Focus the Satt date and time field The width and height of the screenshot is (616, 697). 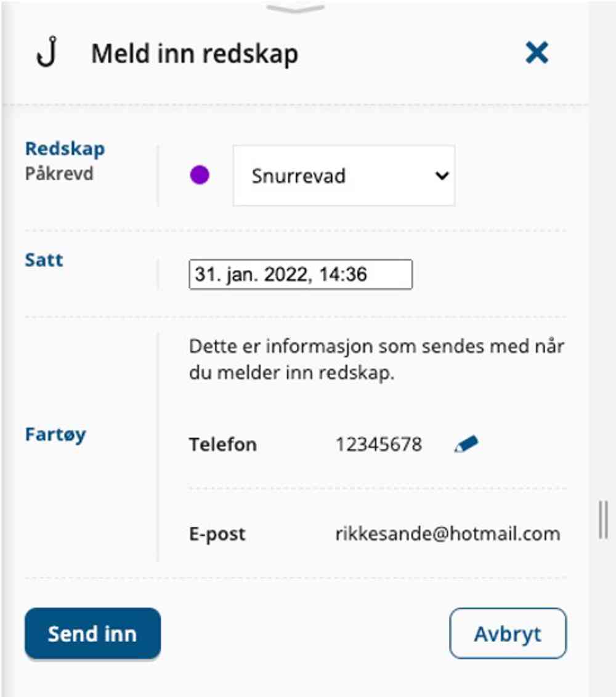[300, 274]
